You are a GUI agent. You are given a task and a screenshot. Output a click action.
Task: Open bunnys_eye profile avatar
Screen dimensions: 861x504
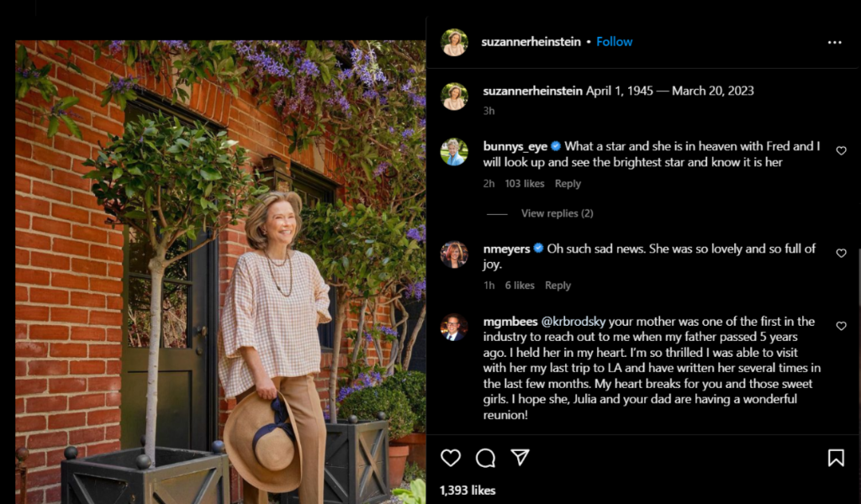[454, 152]
